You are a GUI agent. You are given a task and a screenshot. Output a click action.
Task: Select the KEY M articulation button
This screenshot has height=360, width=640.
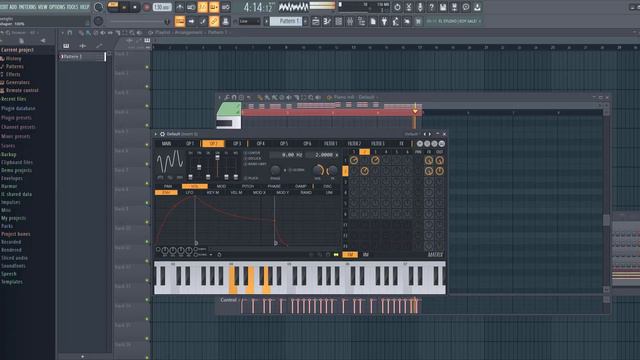click(x=213, y=193)
